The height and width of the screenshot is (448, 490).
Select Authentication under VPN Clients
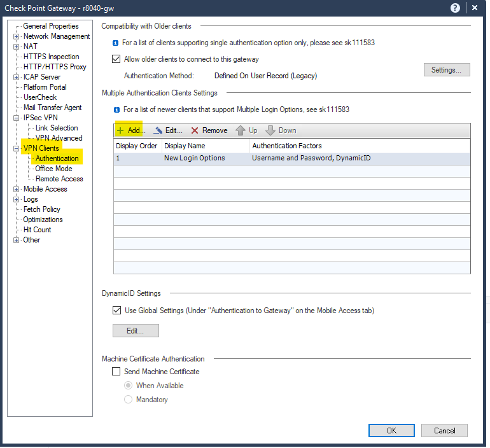click(x=57, y=158)
